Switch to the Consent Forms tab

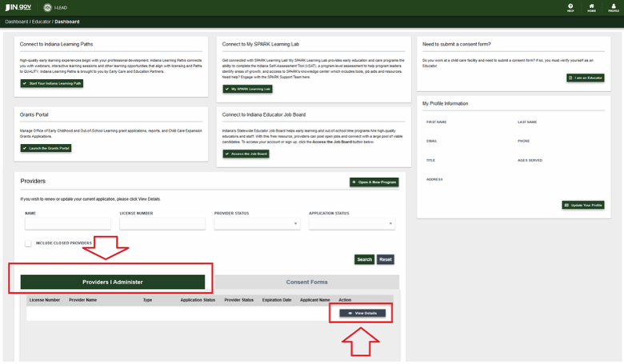coord(306,282)
